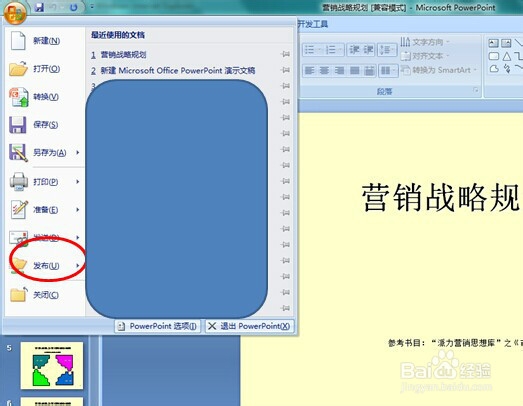Choose 新建(N) in the Office menu
The image size is (523, 406).
coord(45,41)
